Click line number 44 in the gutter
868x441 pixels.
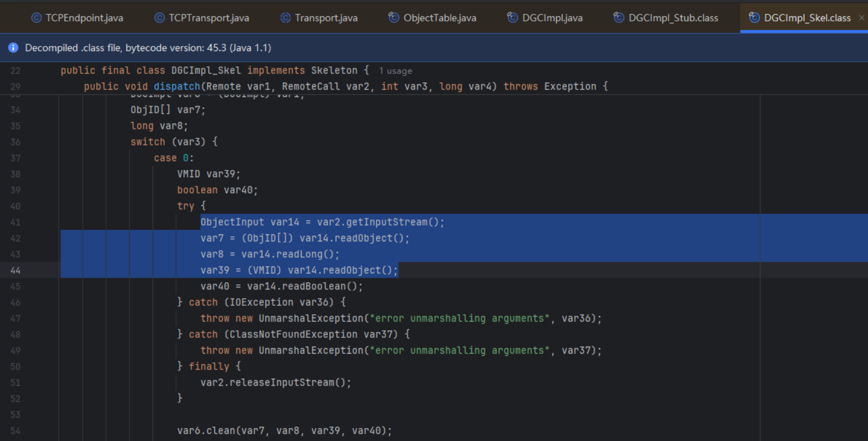click(16, 271)
